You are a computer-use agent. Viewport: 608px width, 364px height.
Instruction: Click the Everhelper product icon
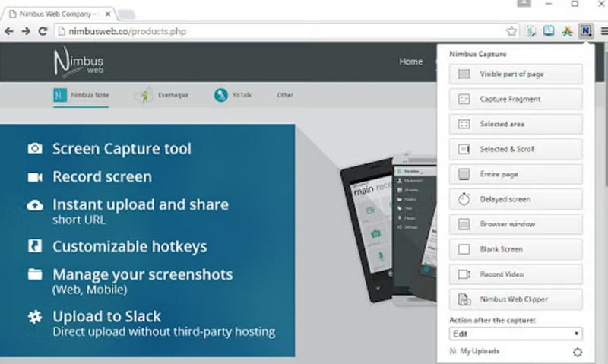pos(144,95)
